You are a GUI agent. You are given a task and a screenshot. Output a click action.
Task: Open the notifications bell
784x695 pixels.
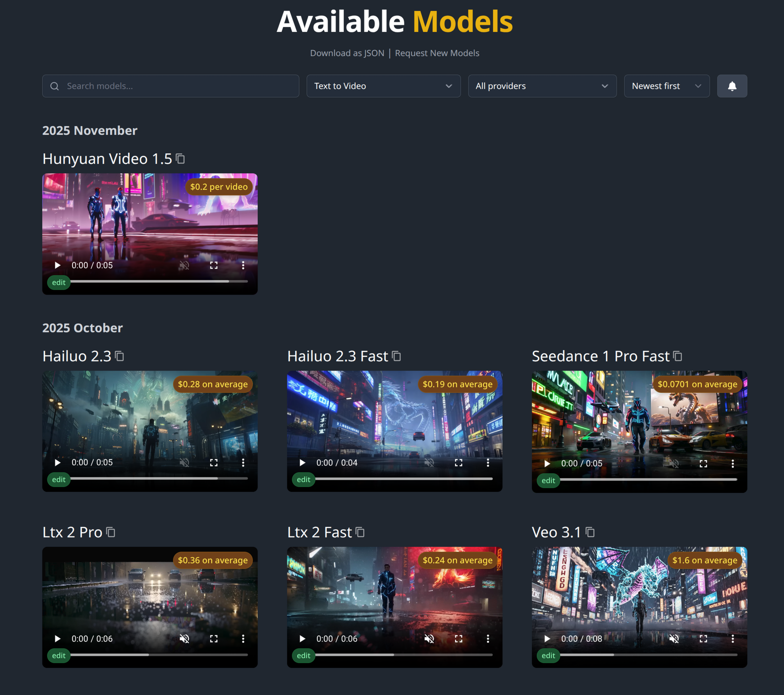[732, 86]
